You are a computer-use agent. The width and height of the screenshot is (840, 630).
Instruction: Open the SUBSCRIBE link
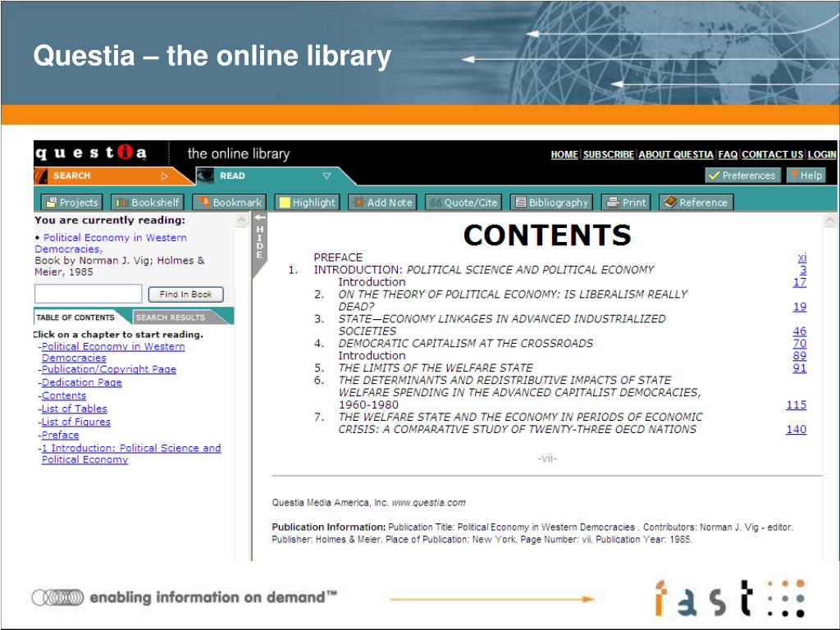tap(608, 154)
